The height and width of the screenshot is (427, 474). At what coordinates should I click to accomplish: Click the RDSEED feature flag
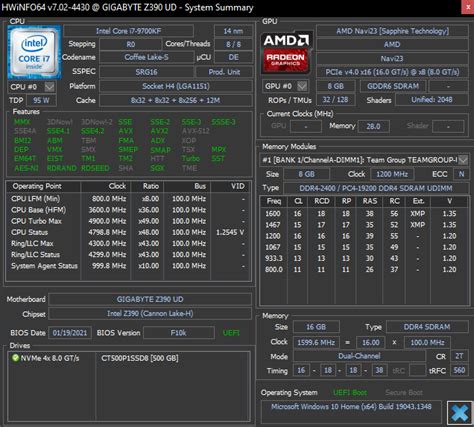(x=95, y=168)
